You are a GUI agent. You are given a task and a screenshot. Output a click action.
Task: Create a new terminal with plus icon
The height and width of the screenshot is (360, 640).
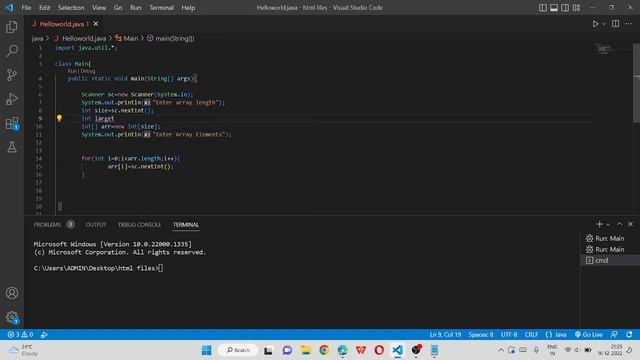coord(599,224)
